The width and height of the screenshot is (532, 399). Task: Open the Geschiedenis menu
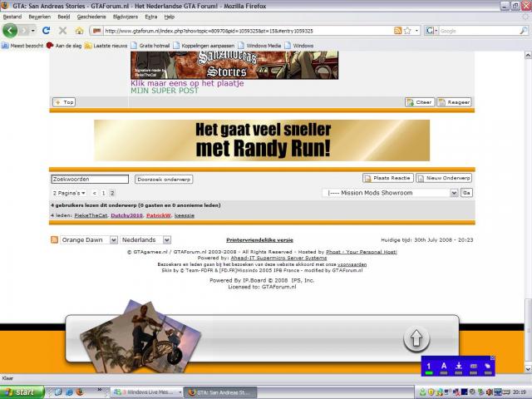[91, 17]
